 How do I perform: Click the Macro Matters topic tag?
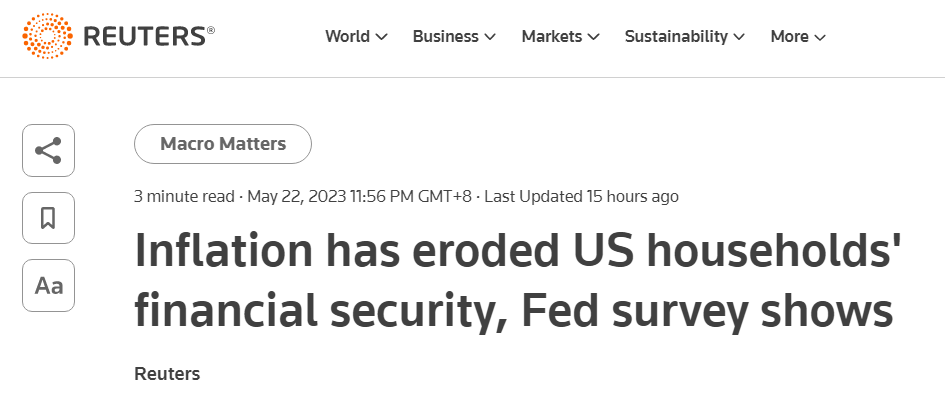pos(223,144)
